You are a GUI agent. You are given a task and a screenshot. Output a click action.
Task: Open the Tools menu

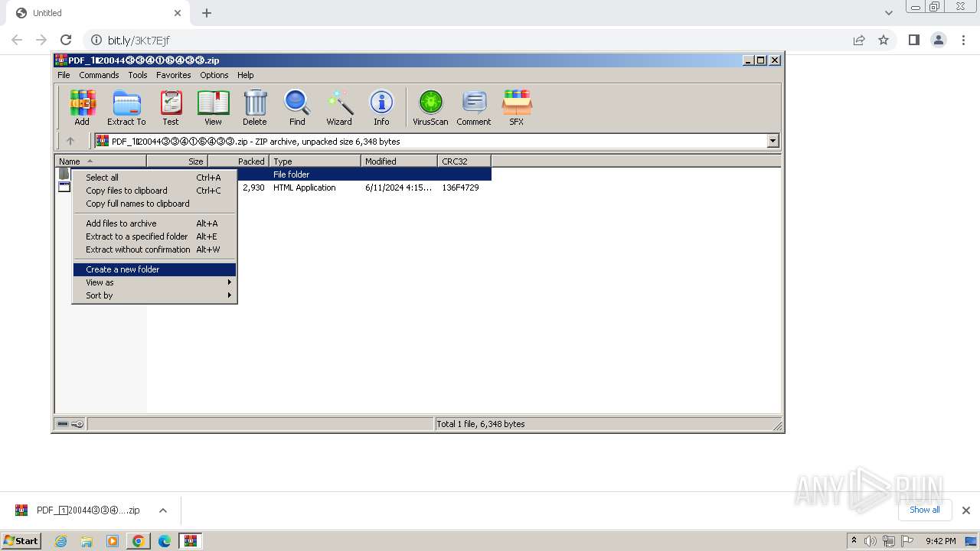[138, 75]
